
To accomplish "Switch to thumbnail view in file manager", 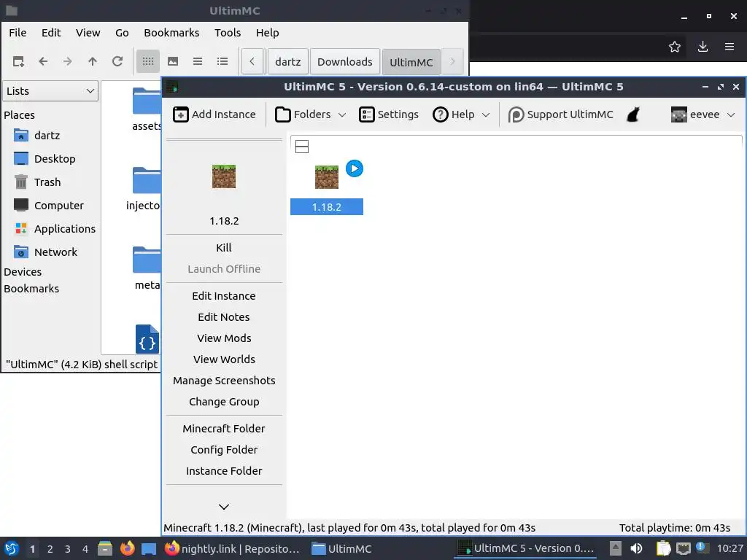I will pyautogui.click(x=173, y=61).
